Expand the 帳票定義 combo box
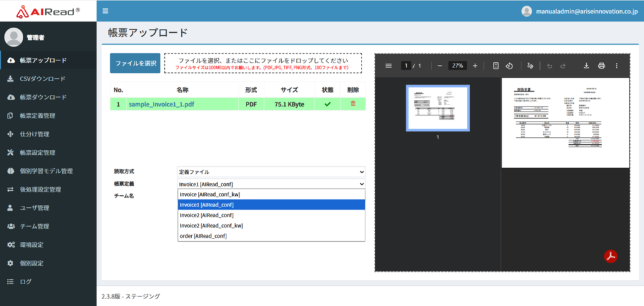644x306 pixels. click(271, 184)
